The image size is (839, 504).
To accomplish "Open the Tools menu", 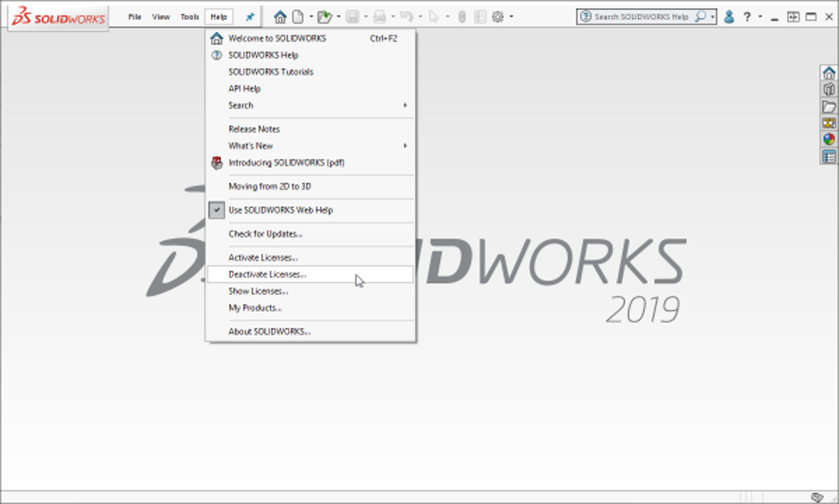I will (x=190, y=17).
